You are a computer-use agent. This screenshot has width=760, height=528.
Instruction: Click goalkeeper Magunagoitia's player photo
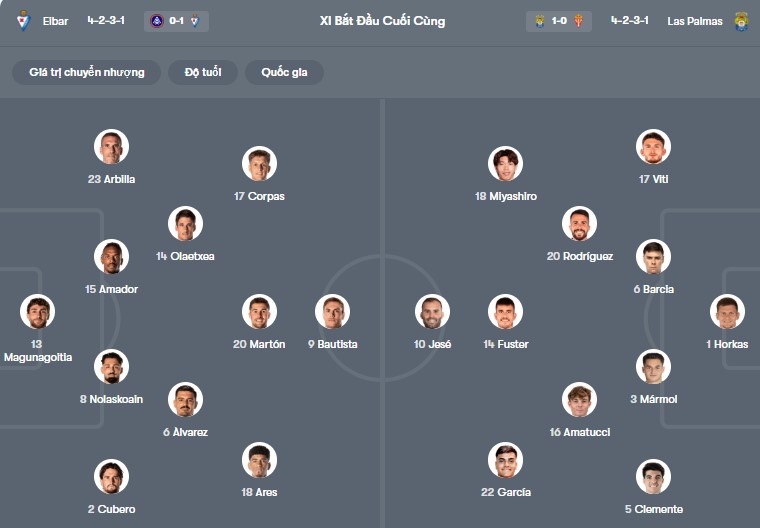click(x=38, y=313)
